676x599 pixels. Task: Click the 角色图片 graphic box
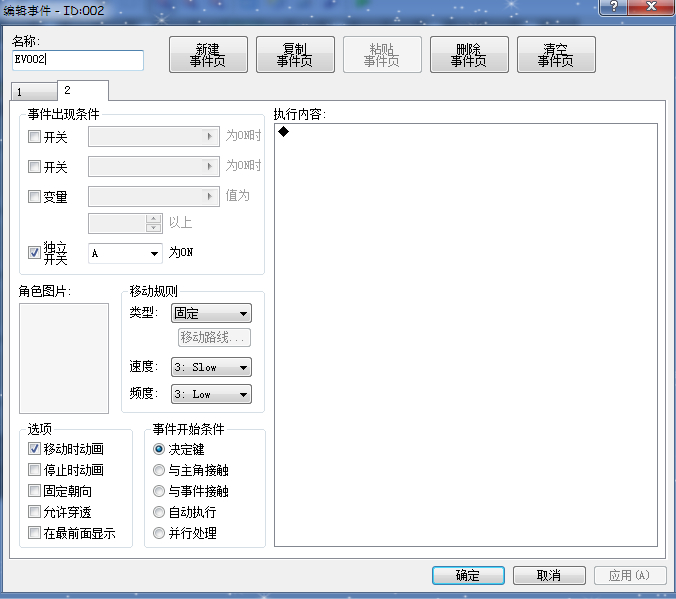click(64, 358)
